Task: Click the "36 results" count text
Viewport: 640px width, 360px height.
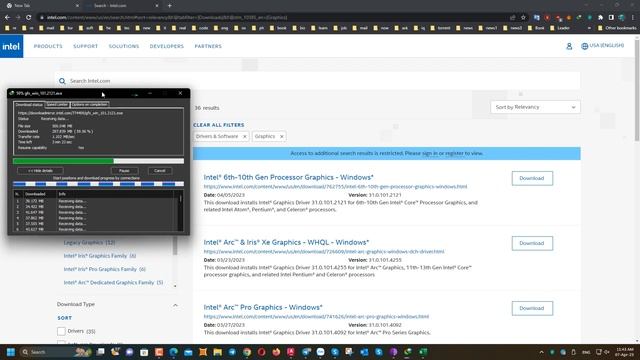Action: pyautogui.click(x=207, y=108)
